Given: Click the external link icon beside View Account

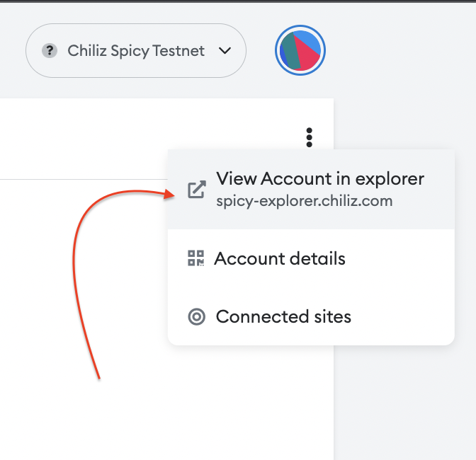Looking at the screenshot, I should tap(196, 190).
